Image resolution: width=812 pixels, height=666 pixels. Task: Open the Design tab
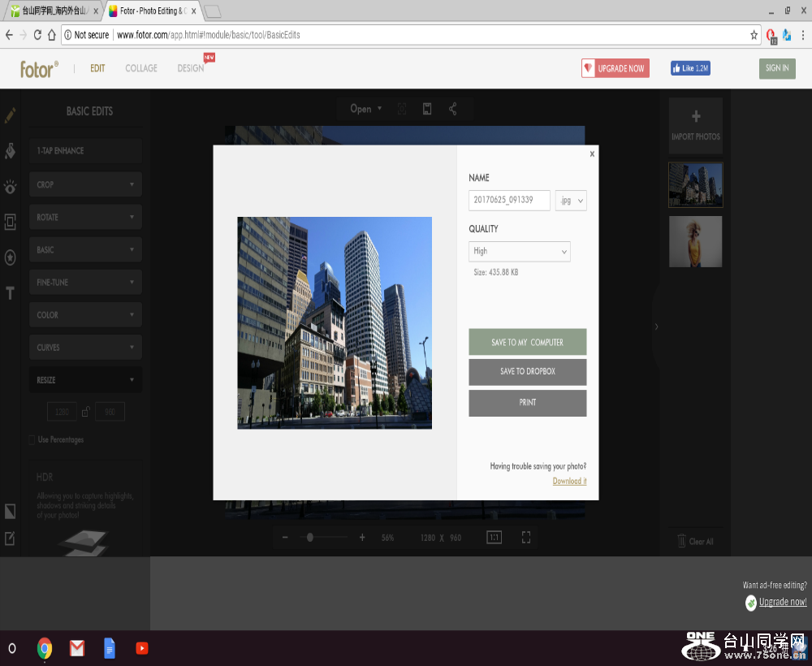191,68
